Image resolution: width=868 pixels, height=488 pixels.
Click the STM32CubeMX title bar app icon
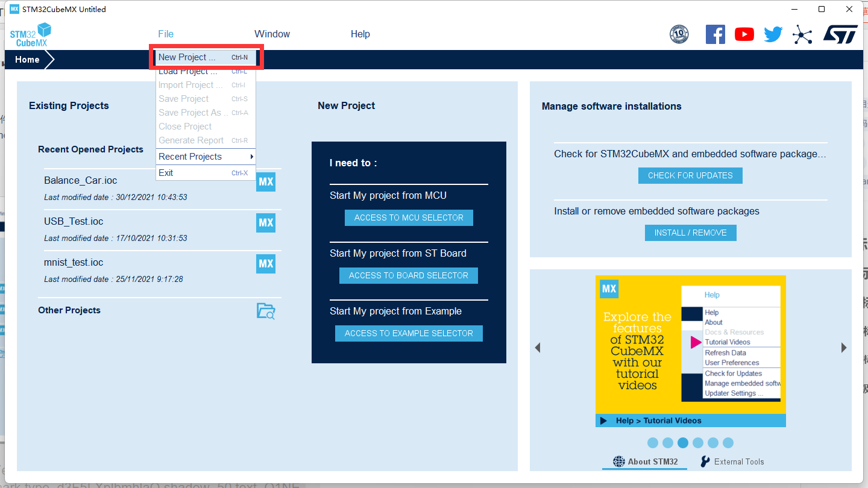(x=14, y=9)
